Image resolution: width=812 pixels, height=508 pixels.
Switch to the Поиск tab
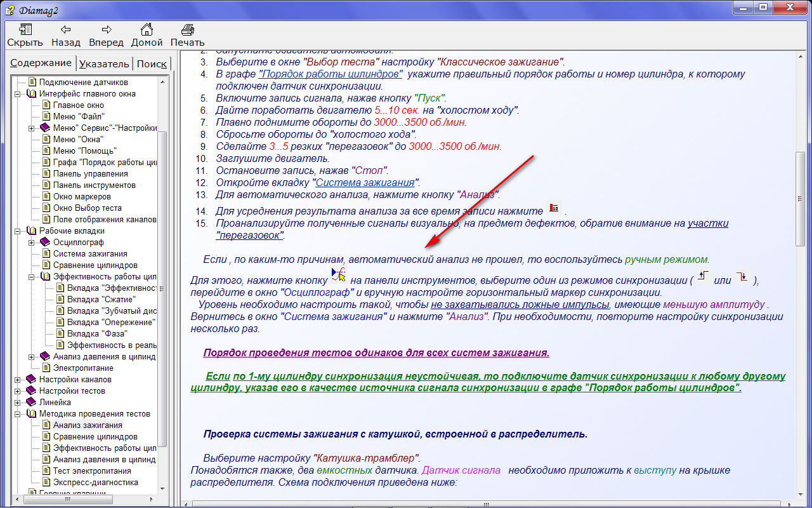152,63
